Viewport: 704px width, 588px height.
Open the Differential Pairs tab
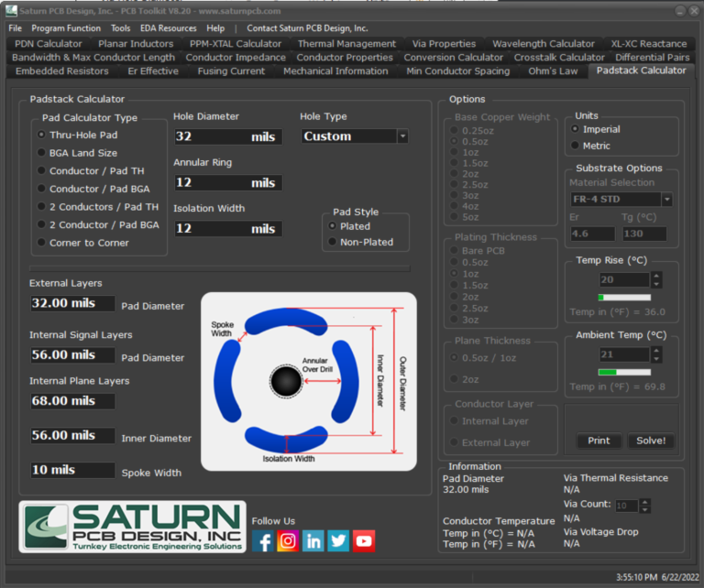[653, 57]
